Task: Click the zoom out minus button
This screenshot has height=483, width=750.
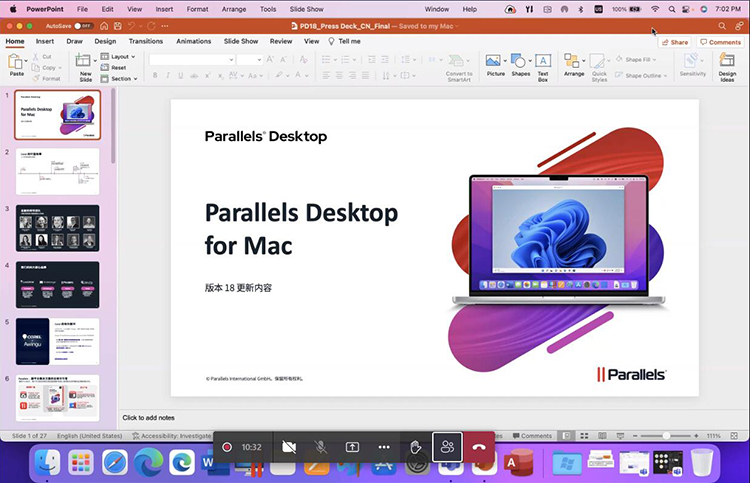Action: click(635, 436)
